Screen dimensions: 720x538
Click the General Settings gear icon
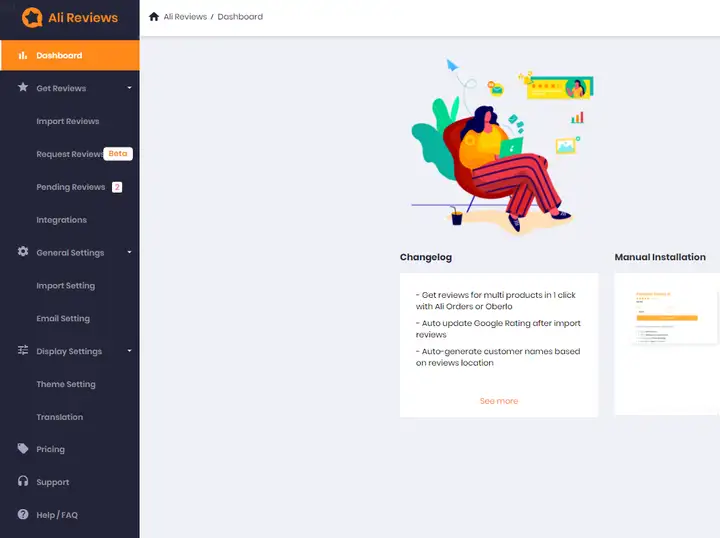pyautogui.click(x=23, y=252)
